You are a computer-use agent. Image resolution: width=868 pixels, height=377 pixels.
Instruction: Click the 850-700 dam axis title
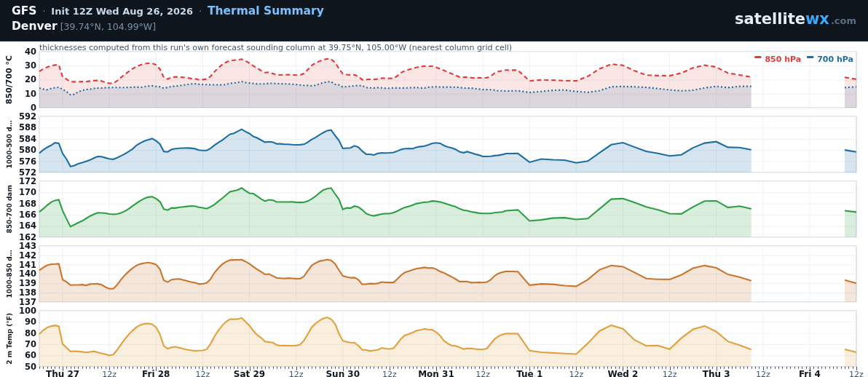point(9,208)
